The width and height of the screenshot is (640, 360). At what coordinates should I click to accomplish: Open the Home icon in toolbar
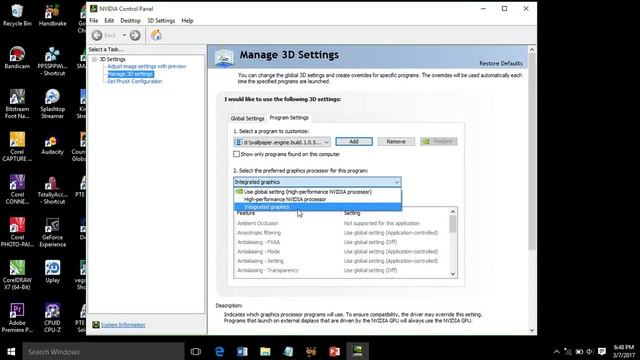point(156,36)
